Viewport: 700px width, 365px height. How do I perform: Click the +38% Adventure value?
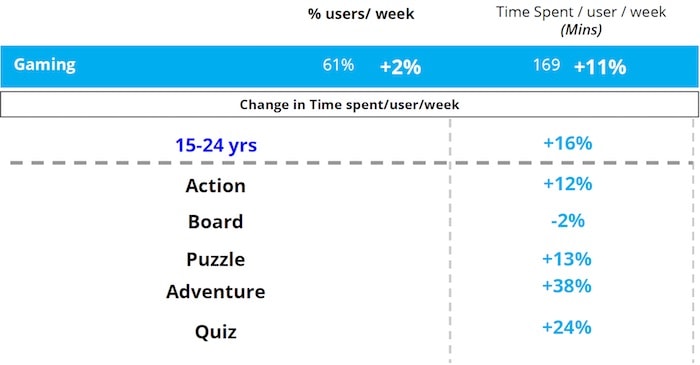567,286
